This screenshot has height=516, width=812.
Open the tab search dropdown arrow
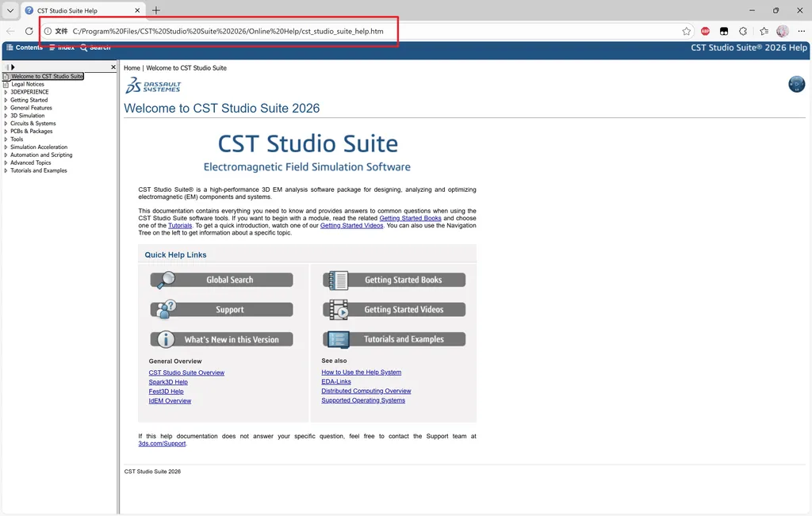10,10
